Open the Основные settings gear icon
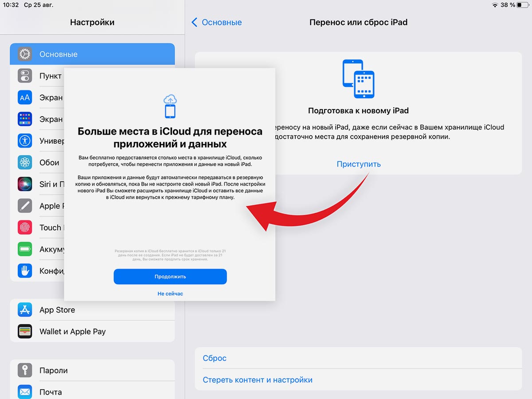 point(25,54)
